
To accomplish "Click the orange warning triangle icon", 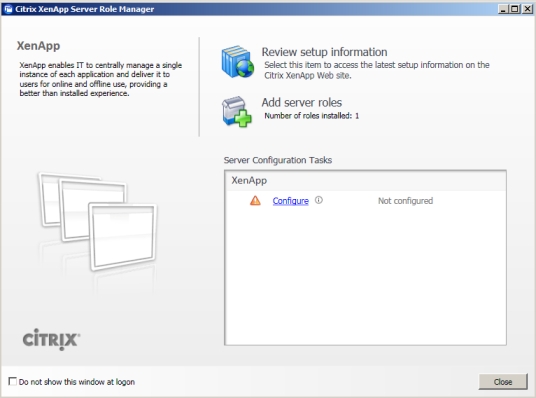I will point(255,200).
